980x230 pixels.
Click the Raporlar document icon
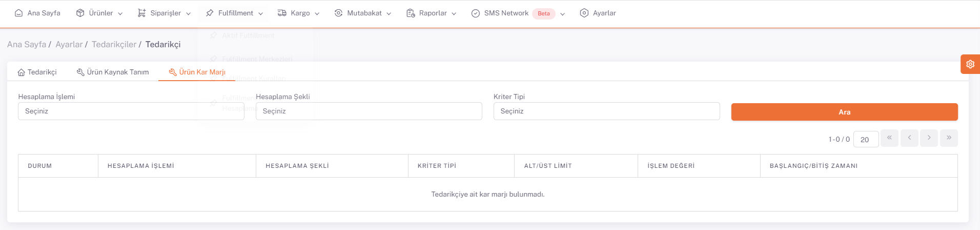411,13
